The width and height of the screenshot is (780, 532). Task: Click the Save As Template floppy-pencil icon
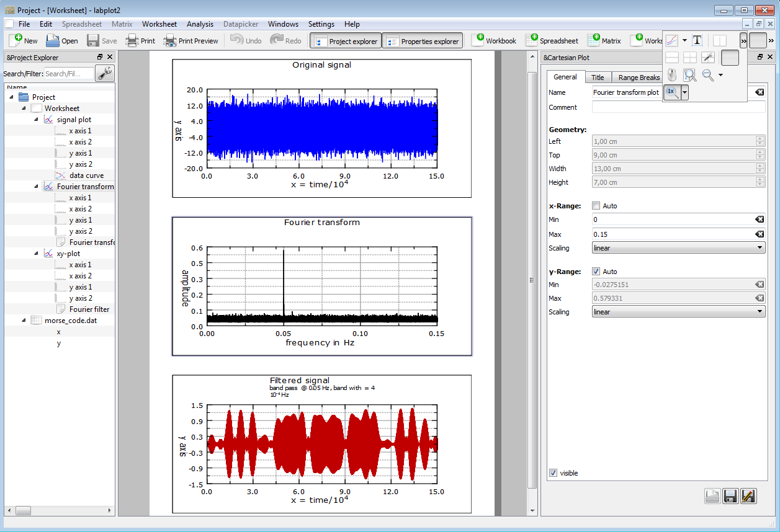[x=748, y=496]
